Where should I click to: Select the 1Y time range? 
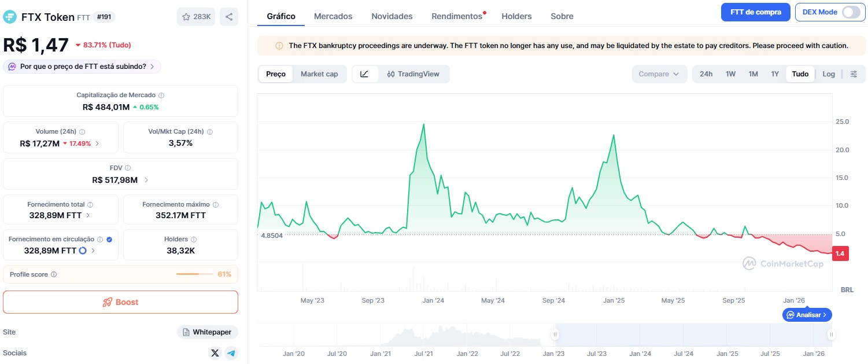click(775, 74)
